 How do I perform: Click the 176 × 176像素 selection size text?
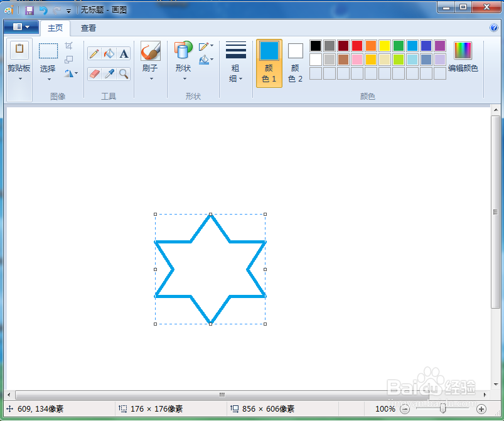click(156, 409)
